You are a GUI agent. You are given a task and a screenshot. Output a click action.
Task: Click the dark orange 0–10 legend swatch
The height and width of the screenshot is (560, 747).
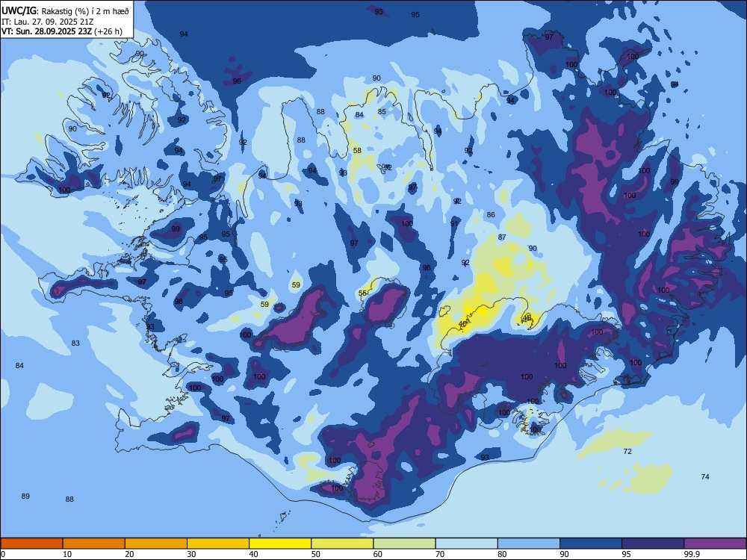coord(31,544)
